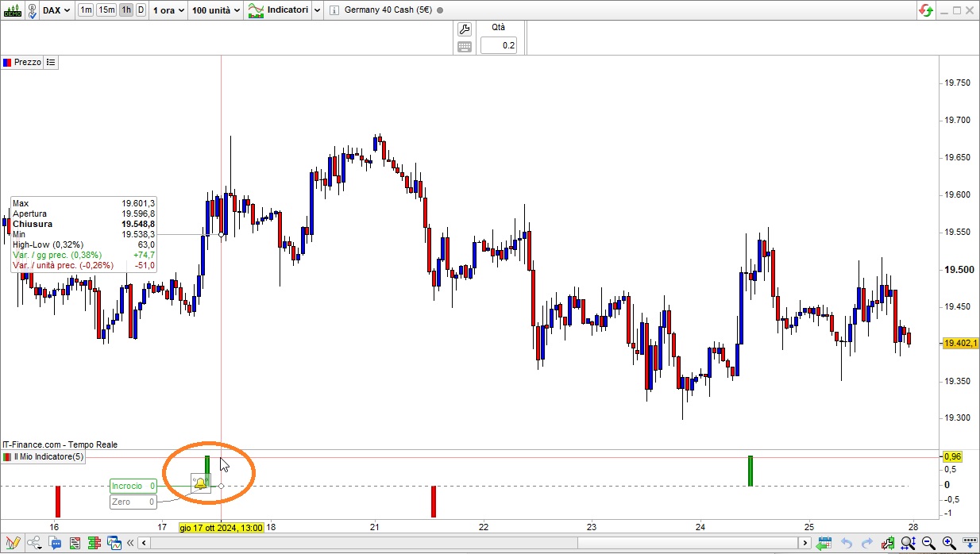Screen dimensions: 980x554
Task: Click the blue down-arrow toolbar icon
Action: (x=970, y=544)
